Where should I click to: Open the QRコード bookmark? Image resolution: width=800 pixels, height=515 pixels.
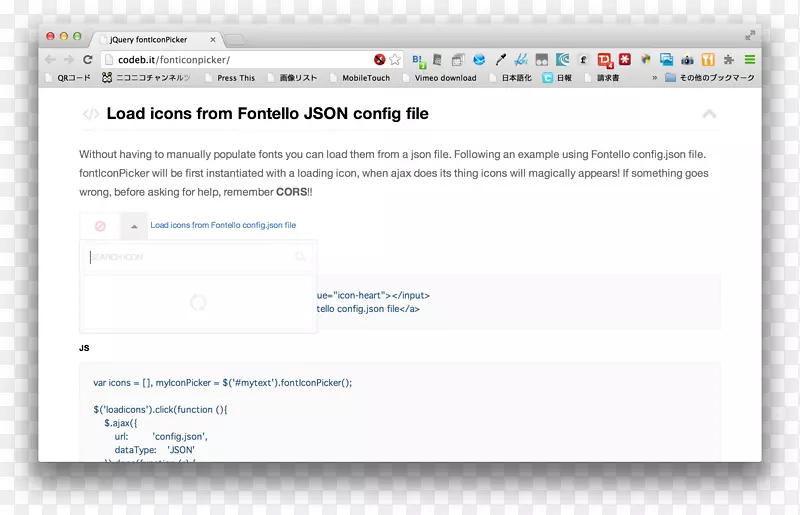[68, 78]
